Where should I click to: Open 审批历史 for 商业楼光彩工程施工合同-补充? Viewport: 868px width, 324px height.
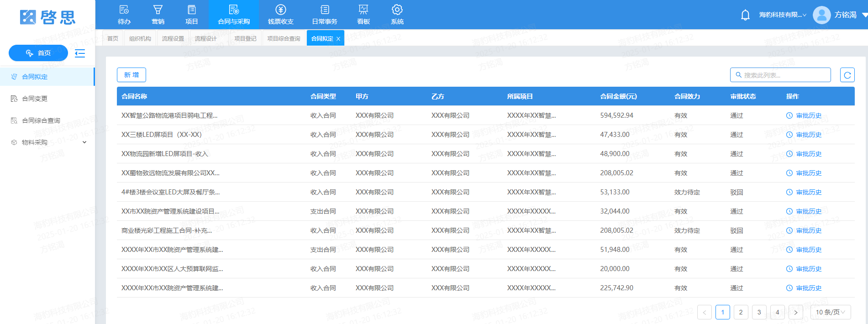(x=804, y=230)
